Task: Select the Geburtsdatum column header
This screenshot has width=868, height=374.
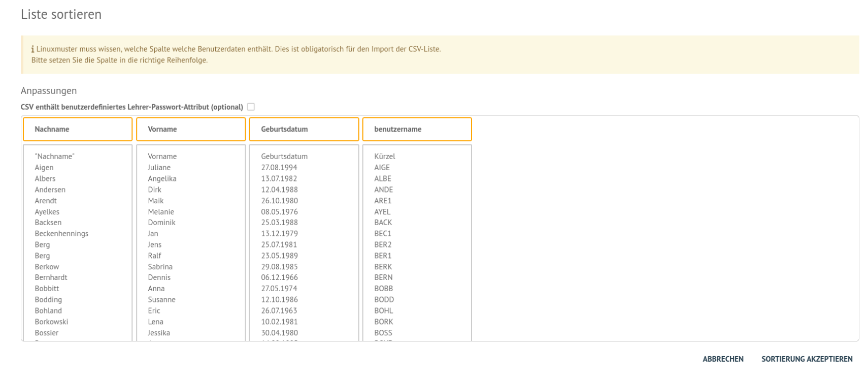Action: (x=304, y=129)
